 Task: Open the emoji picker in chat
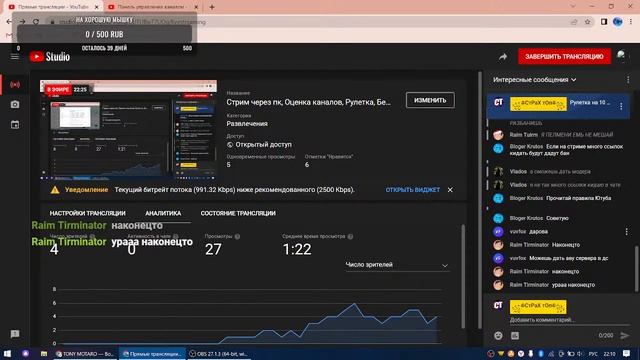pos(498,336)
